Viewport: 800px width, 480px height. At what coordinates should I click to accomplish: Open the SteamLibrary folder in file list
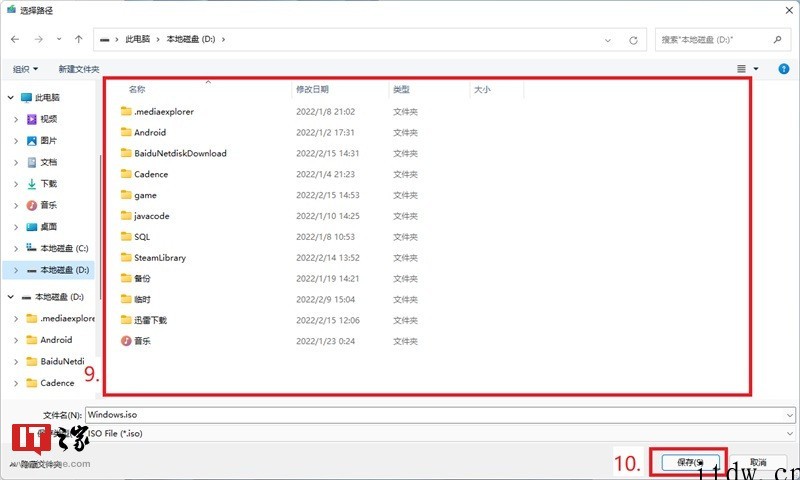159,257
